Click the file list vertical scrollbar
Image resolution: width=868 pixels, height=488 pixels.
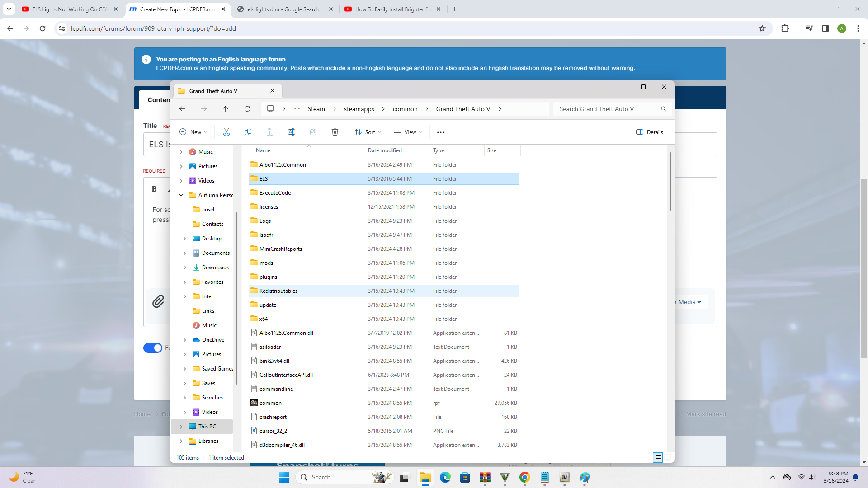click(670, 181)
